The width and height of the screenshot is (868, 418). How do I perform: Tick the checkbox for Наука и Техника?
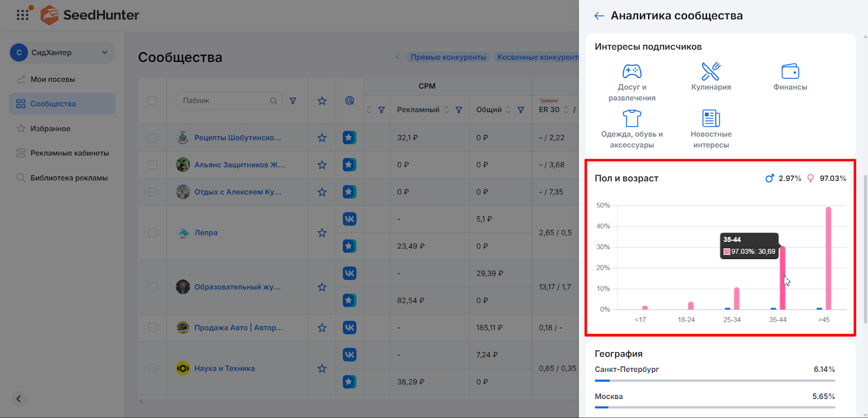coord(152,369)
